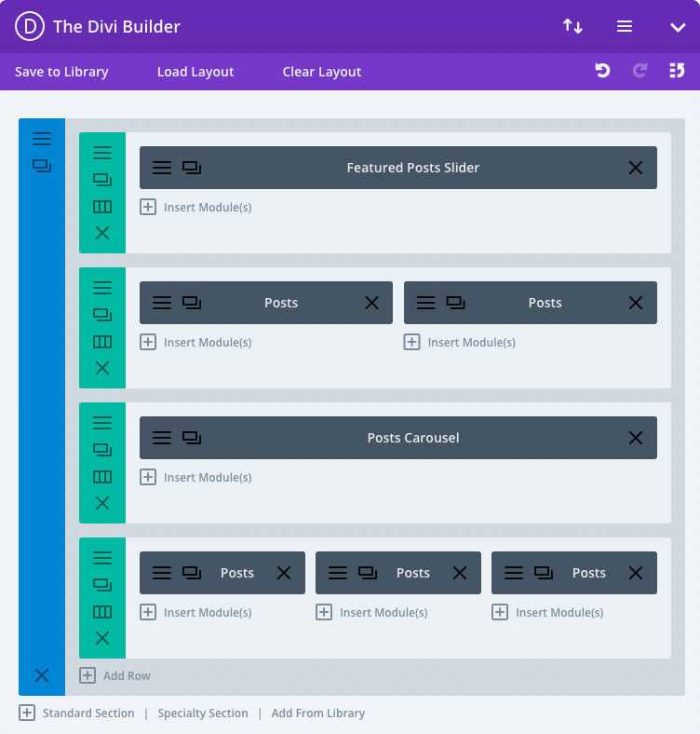
Task: Duplicate left Posts module in two-column row
Action: click(192, 303)
